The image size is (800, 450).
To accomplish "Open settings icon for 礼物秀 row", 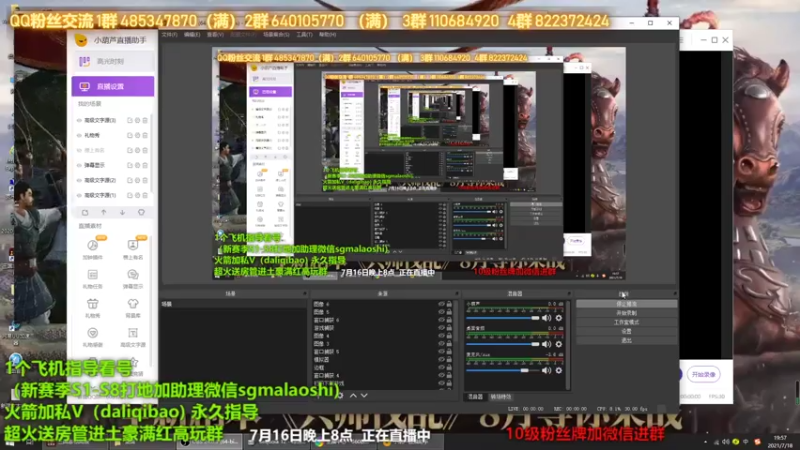I will [137, 135].
